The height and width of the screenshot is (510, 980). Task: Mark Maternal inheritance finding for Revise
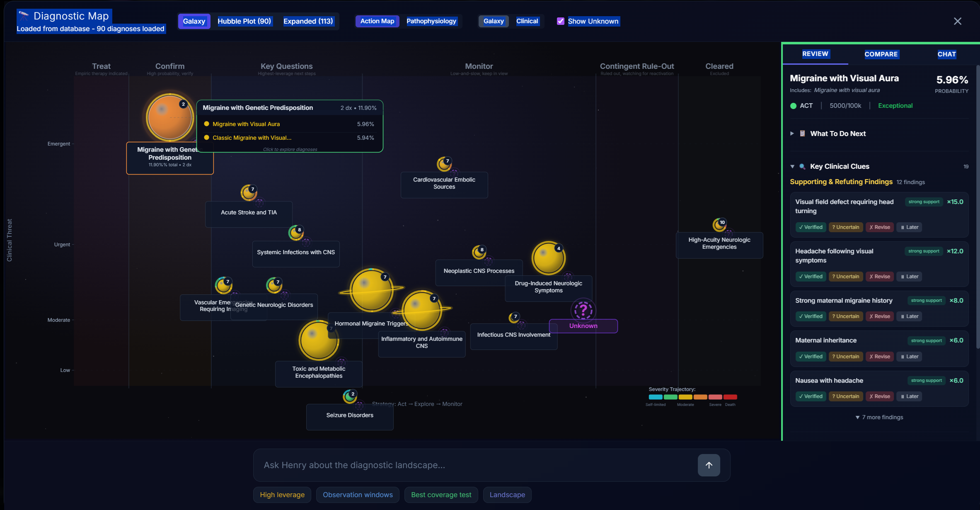tap(880, 357)
